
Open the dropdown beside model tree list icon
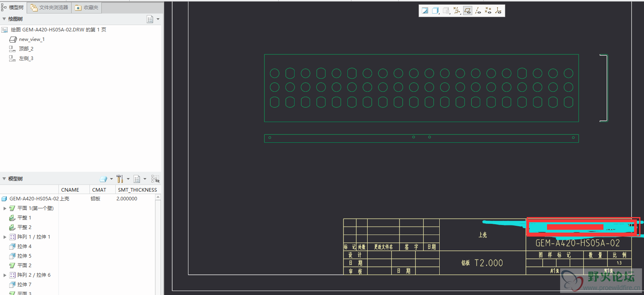click(145, 179)
